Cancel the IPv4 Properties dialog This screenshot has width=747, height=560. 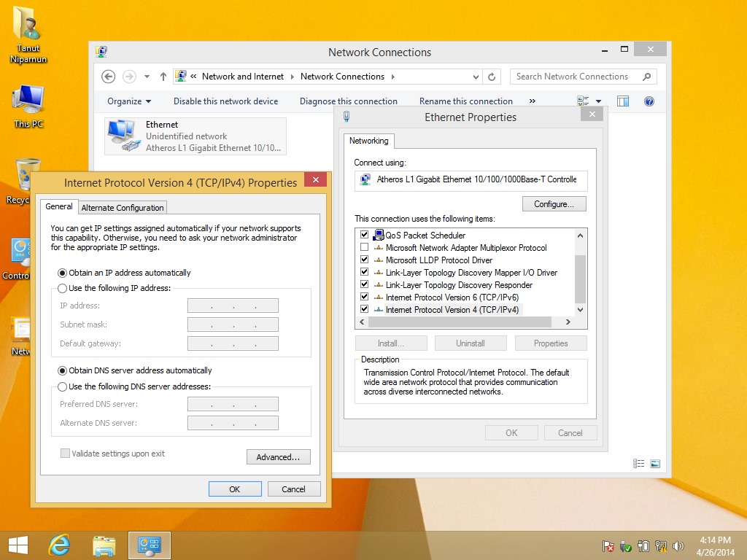(293, 489)
